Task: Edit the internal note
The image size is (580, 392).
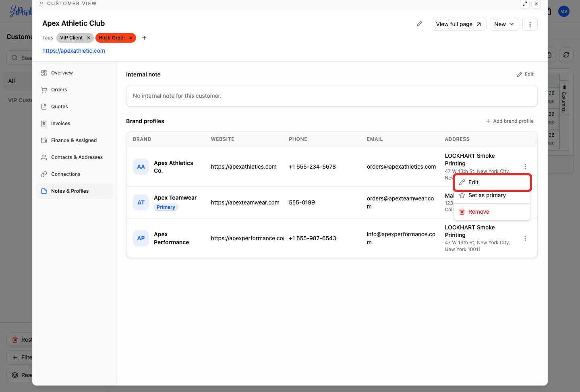Action: (x=525, y=74)
